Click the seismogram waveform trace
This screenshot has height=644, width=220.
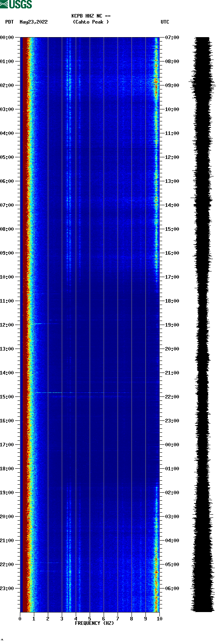(x=202, y=325)
